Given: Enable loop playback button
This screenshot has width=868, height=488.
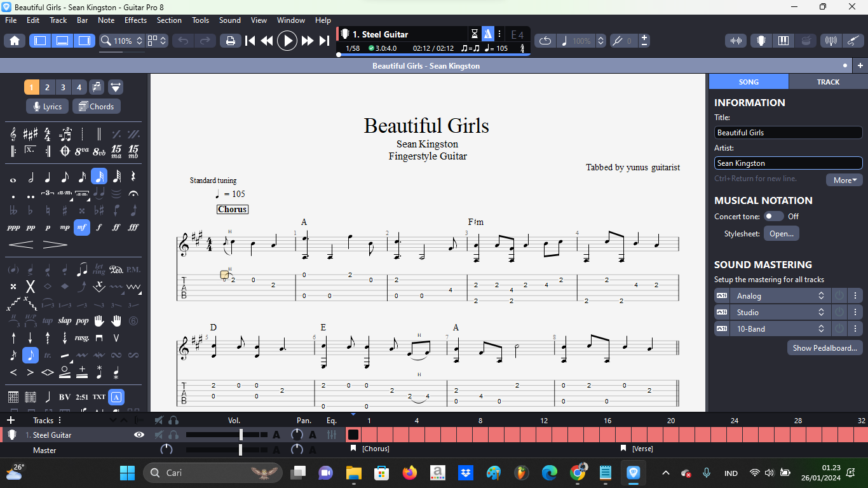Looking at the screenshot, I should click(x=545, y=41).
